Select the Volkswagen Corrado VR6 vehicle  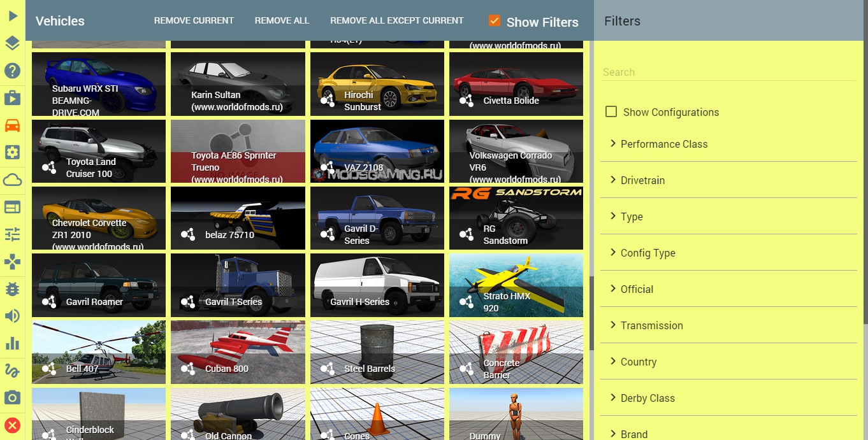pyautogui.click(x=516, y=151)
